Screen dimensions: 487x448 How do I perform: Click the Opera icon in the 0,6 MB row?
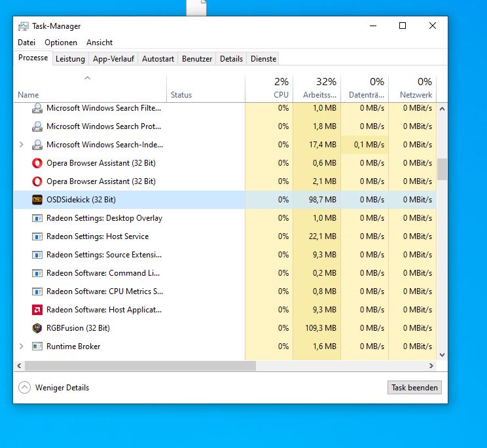tap(37, 163)
